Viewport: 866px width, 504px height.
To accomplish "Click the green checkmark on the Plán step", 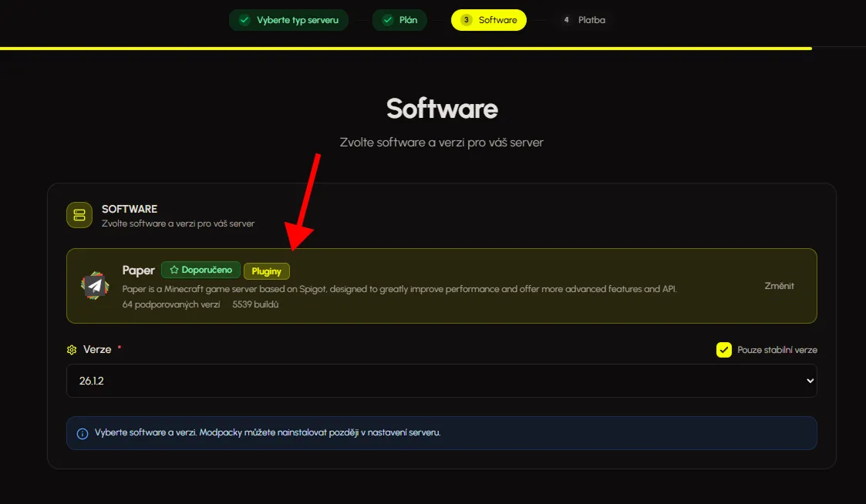I will pos(388,20).
